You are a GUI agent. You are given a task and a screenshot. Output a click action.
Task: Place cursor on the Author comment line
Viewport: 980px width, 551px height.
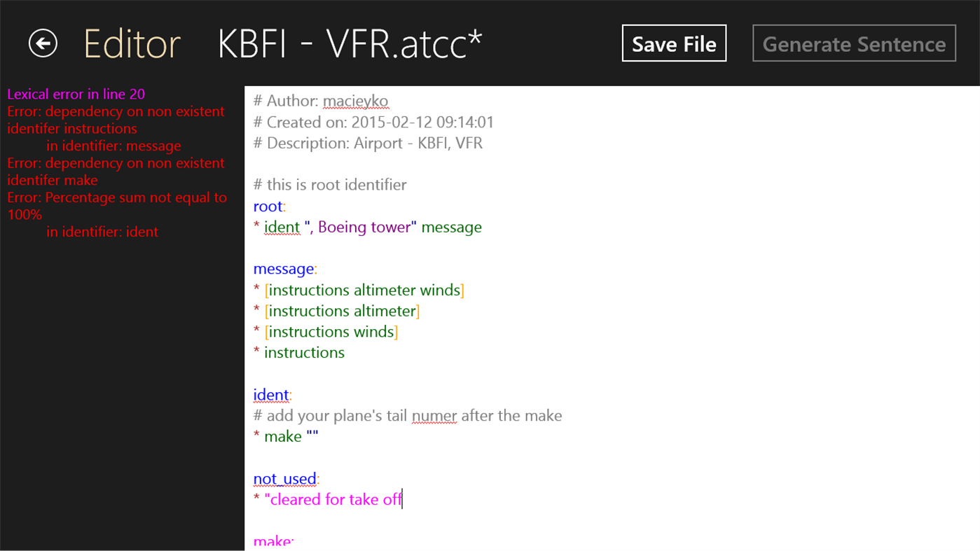(320, 102)
